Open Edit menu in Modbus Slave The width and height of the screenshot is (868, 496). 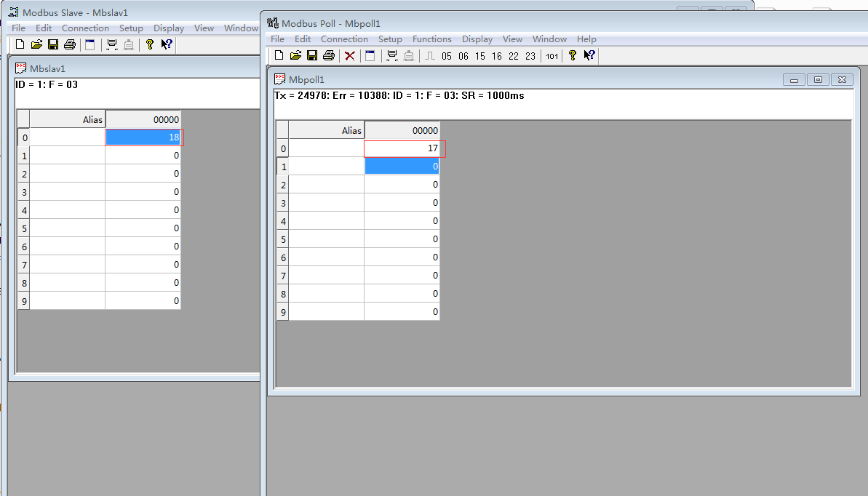[x=44, y=28]
